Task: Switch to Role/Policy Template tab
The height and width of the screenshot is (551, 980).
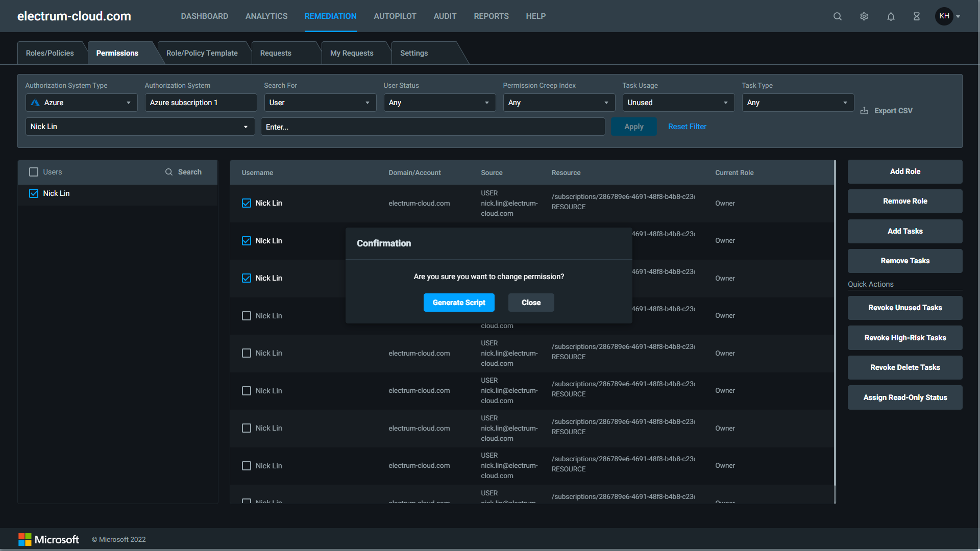Action: click(x=202, y=53)
